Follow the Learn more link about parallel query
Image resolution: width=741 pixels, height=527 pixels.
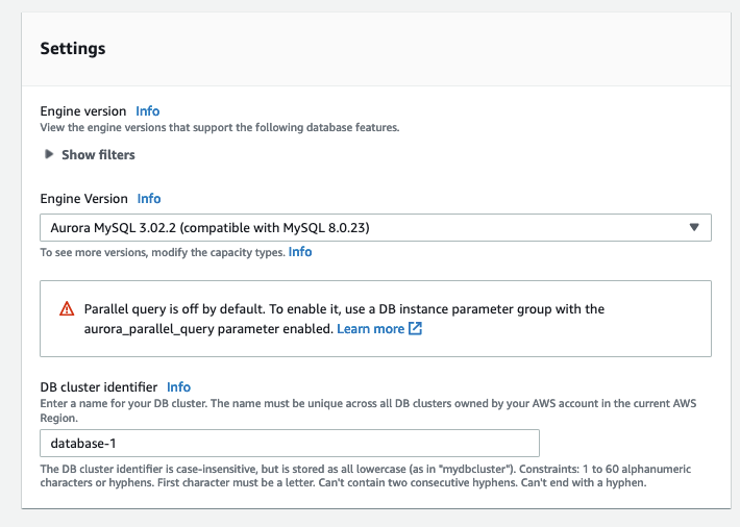pos(370,328)
